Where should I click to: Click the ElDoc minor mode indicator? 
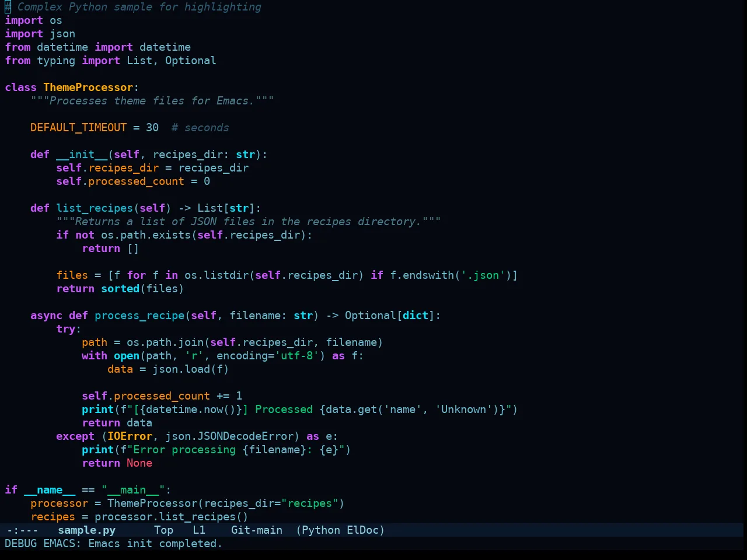click(x=363, y=530)
